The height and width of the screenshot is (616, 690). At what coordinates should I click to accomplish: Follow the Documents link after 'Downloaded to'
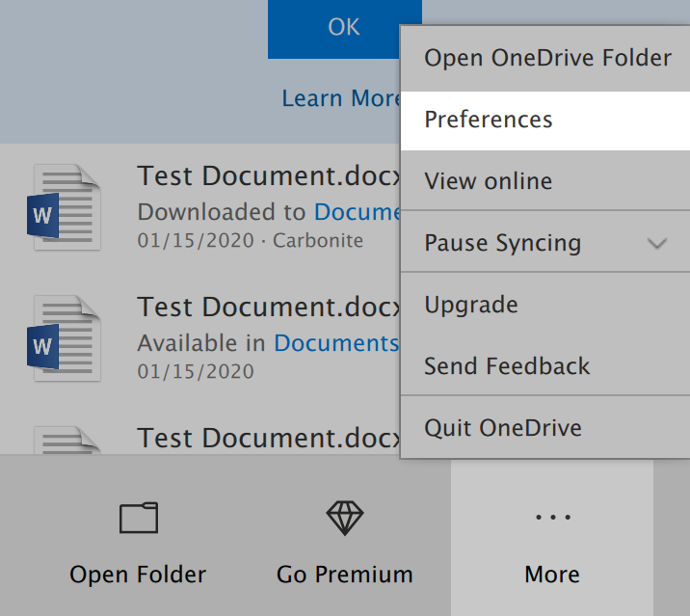[357, 212]
